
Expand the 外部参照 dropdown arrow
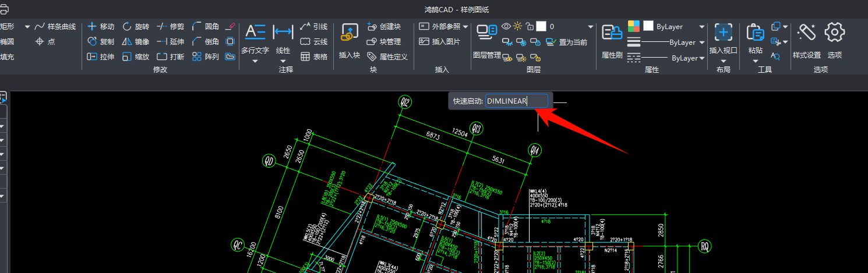click(466, 27)
